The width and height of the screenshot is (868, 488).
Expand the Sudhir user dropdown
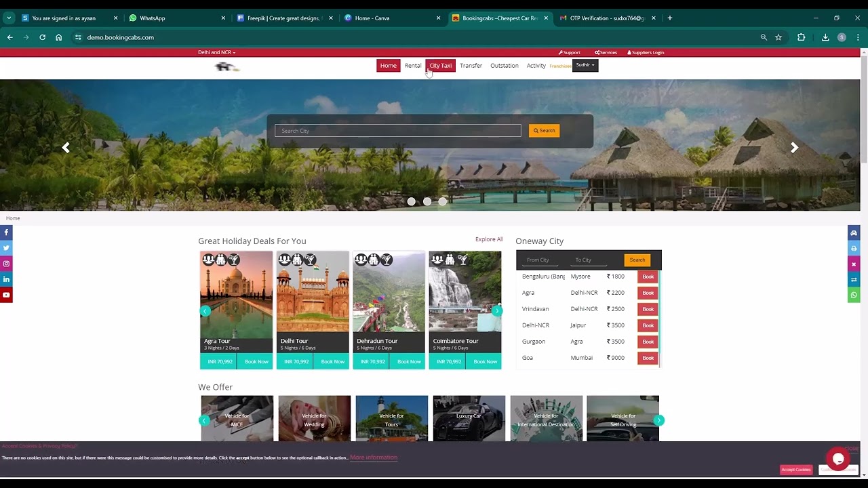(x=585, y=65)
